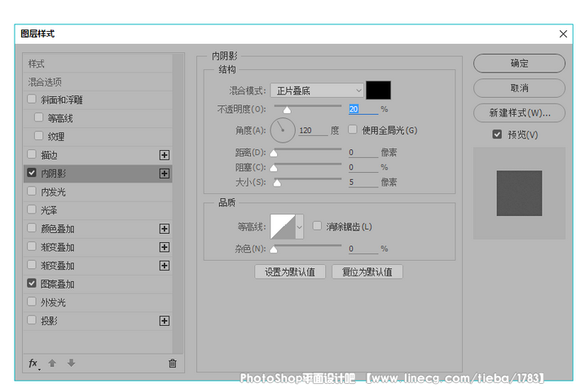
Task: Click the 不透明度 slider handle
Action: click(x=287, y=110)
